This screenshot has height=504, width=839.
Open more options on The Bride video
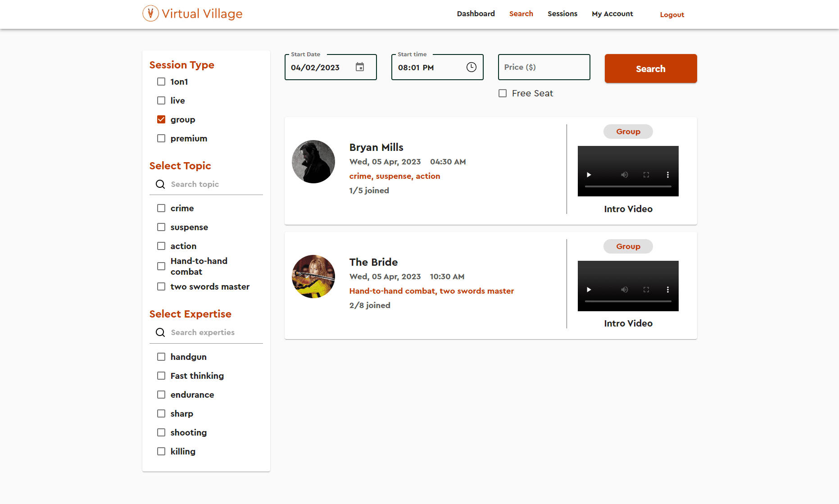click(668, 290)
